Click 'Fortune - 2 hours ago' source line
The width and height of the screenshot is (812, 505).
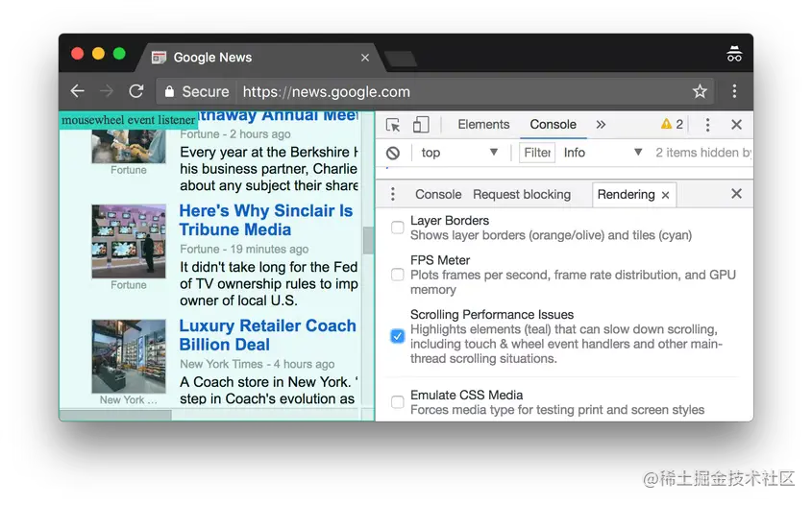point(235,134)
